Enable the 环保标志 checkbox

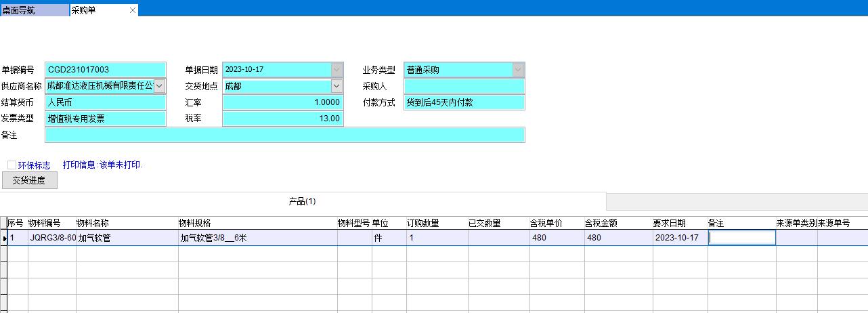click(12, 165)
